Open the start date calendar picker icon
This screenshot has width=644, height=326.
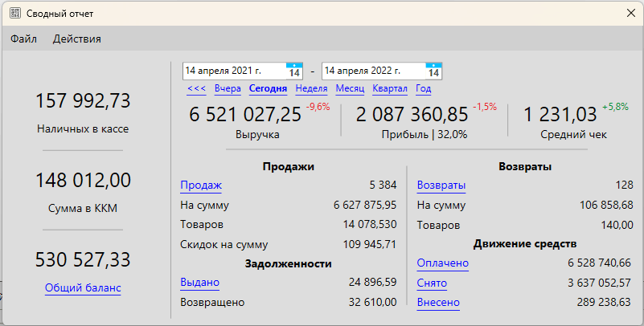[x=294, y=71]
